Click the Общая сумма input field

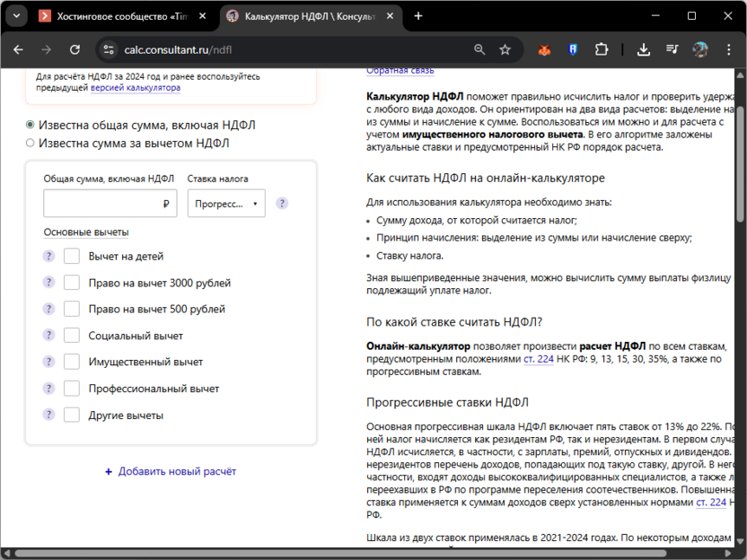point(101,204)
